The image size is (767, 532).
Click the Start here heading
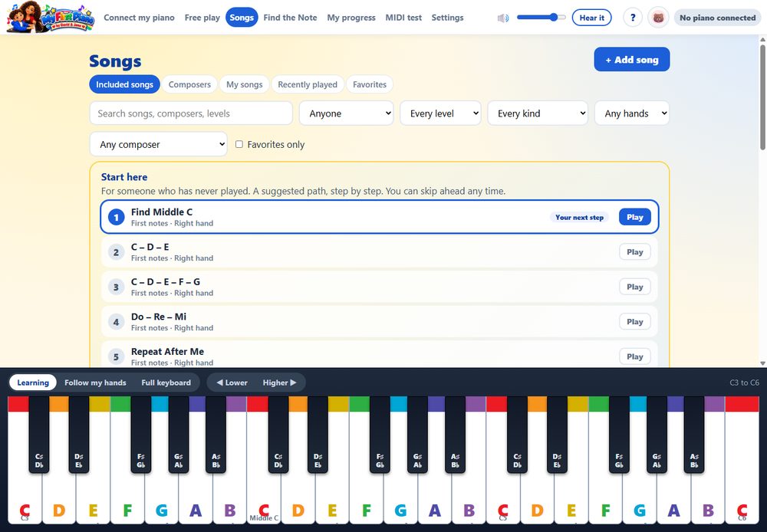[124, 177]
